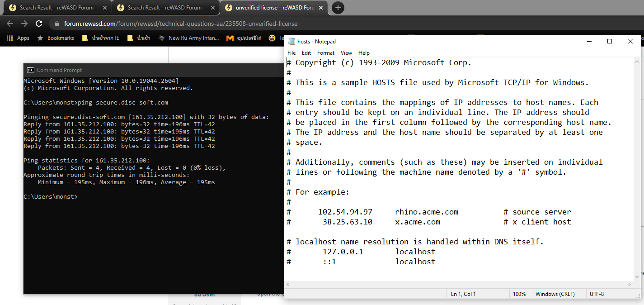The image size is (644, 305).
Task: Reload the current forum page
Action: [39, 24]
